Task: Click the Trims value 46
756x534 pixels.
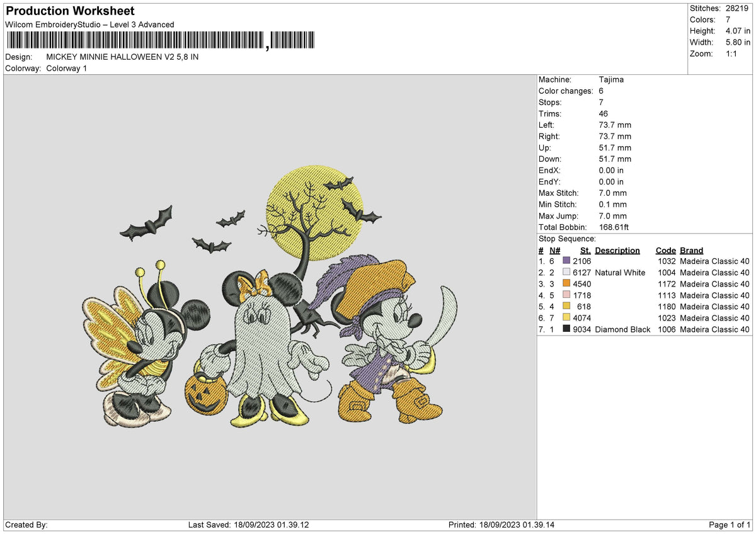Action: coord(604,113)
